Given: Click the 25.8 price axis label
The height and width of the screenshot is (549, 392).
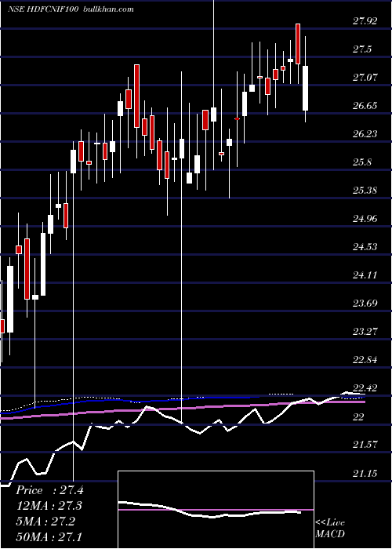Looking at the screenshot, I should pyautogui.click(x=362, y=162).
